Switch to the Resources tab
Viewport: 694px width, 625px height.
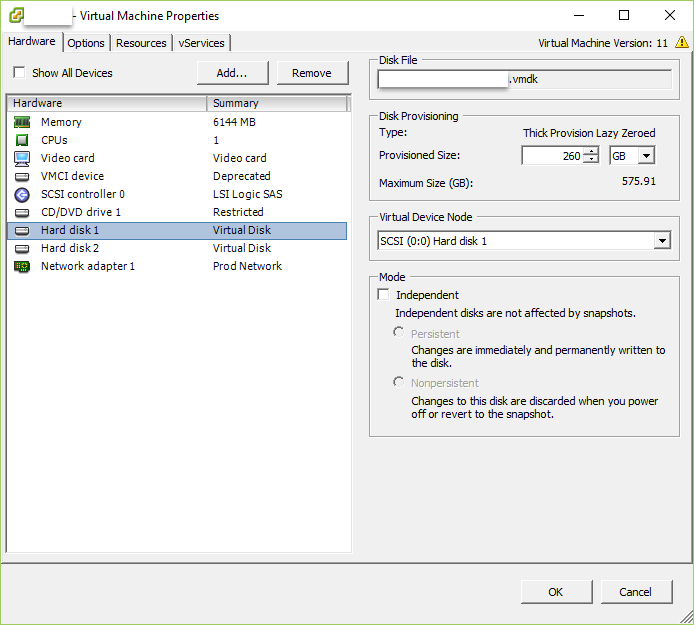(141, 43)
